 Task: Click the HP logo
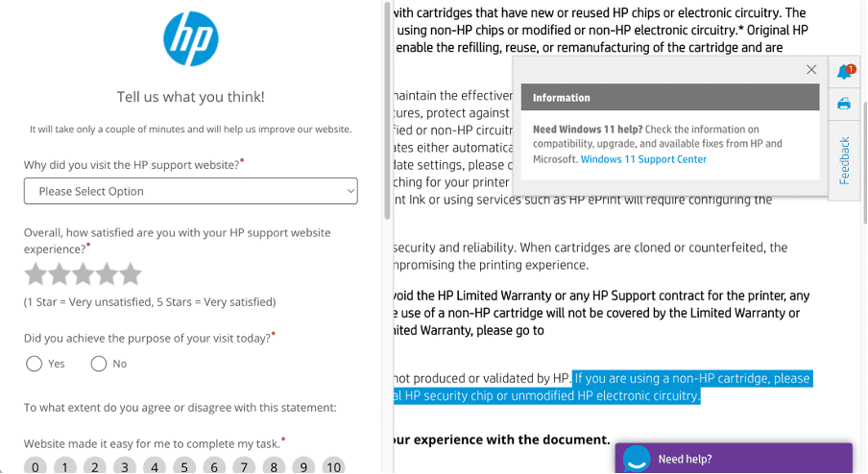190,38
